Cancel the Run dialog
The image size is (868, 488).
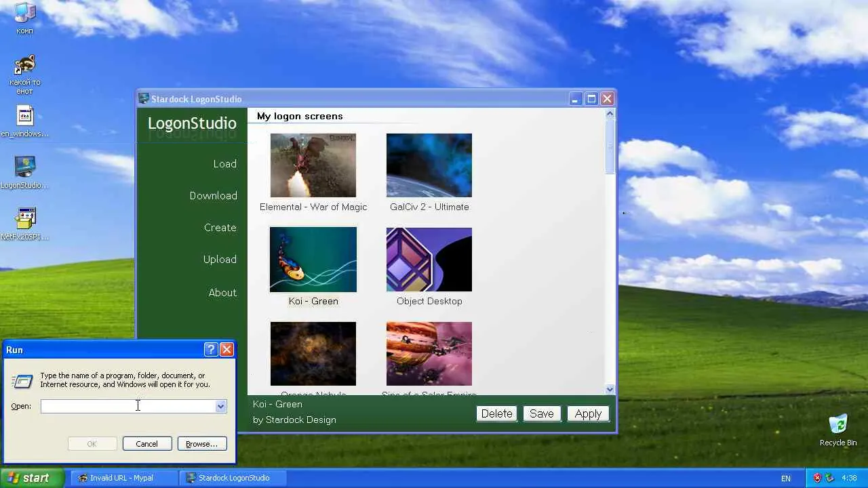146,444
